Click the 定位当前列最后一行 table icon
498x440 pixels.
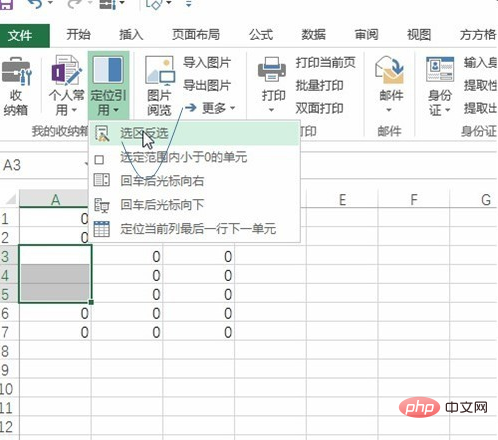[x=101, y=229]
